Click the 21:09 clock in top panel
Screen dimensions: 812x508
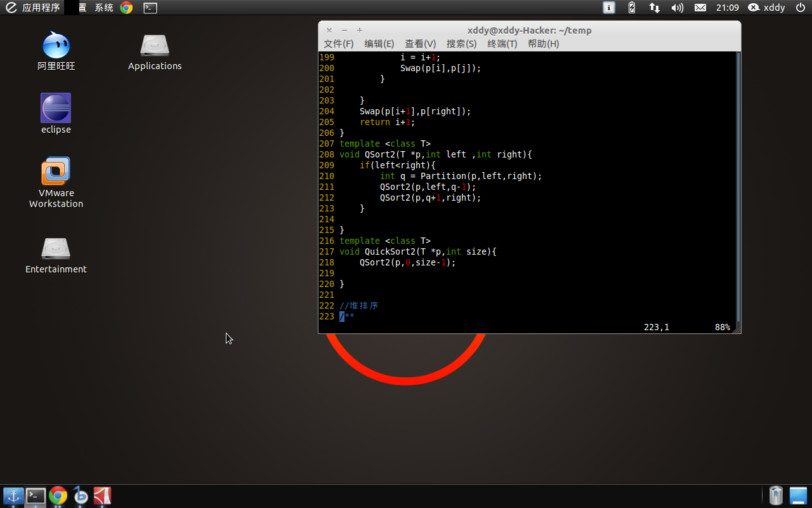(x=728, y=8)
